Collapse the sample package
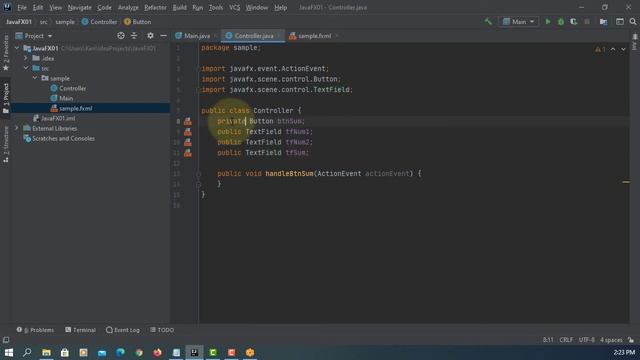 coord(35,78)
